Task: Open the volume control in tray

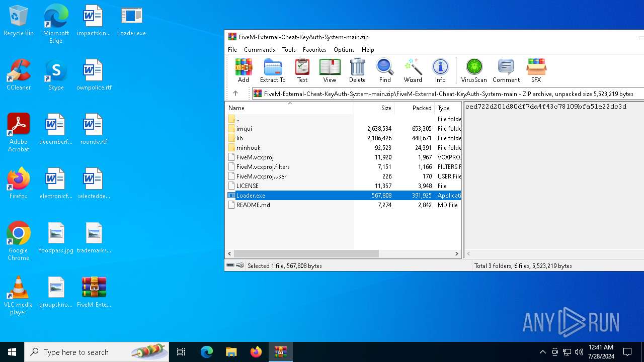Action: [x=579, y=352]
